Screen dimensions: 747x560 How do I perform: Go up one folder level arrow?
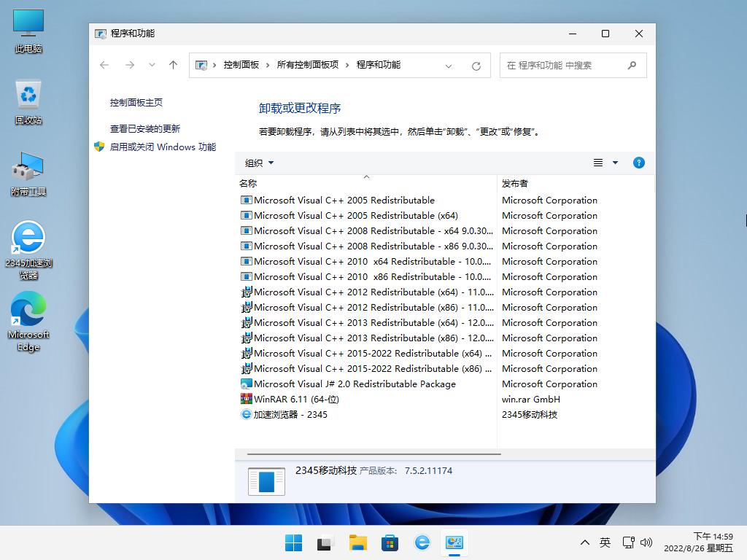(173, 65)
